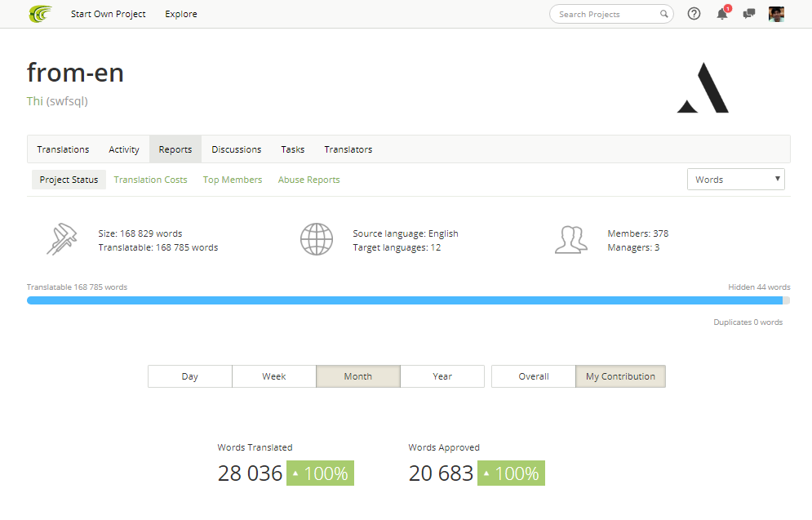Click the 20 683 words approved value
The image size is (812, 520).
tap(441, 473)
